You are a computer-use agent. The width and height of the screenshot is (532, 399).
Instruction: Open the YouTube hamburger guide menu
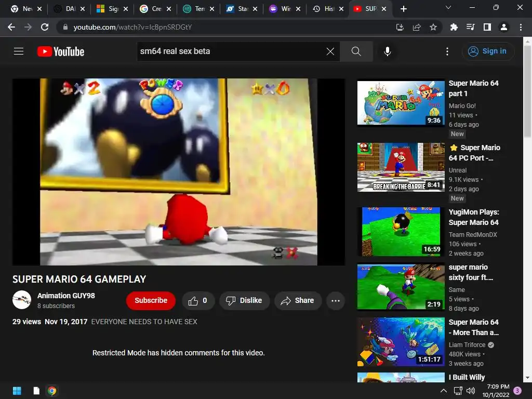[19, 51]
